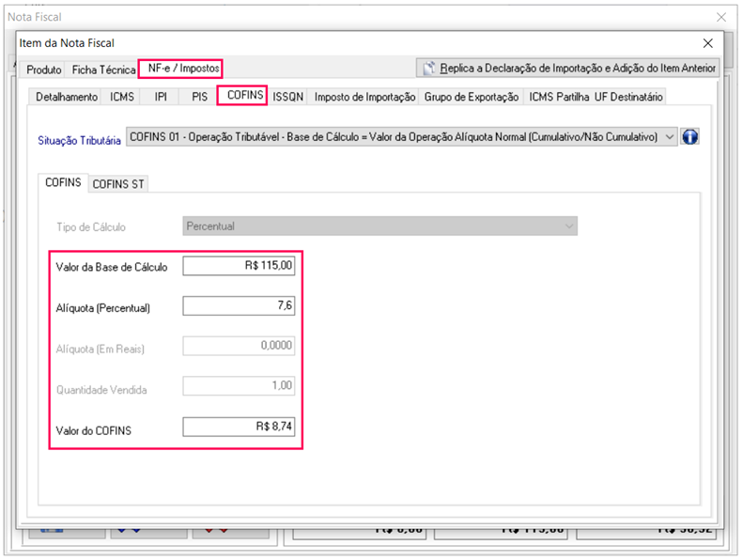Switch to the Produto tab
The height and width of the screenshot is (560, 743).
(44, 70)
